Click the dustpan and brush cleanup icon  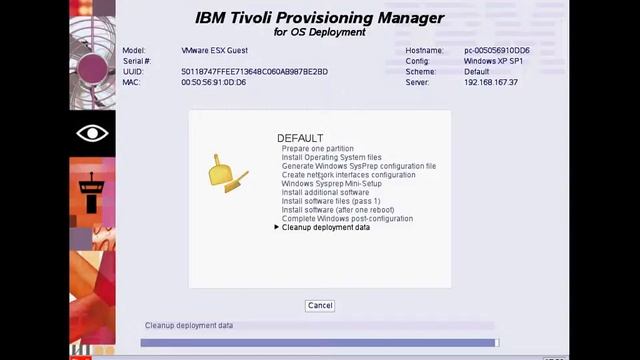pyautogui.click(x=228, y=173)
